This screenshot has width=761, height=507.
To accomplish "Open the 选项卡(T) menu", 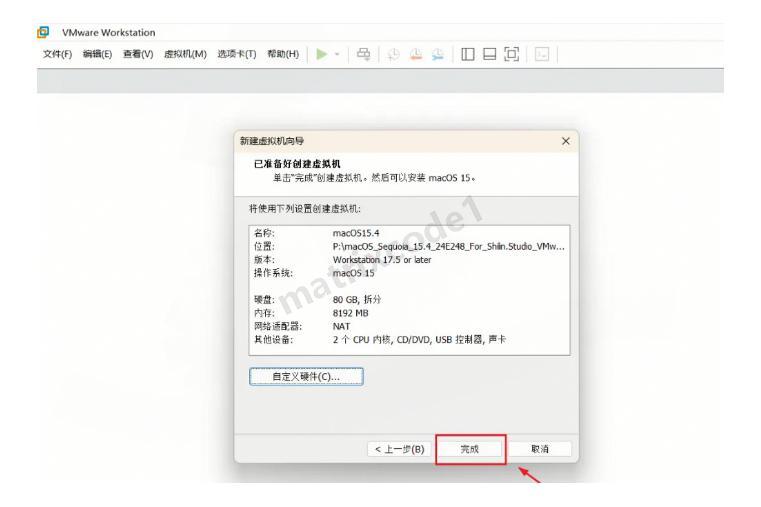I will [237, 54].
